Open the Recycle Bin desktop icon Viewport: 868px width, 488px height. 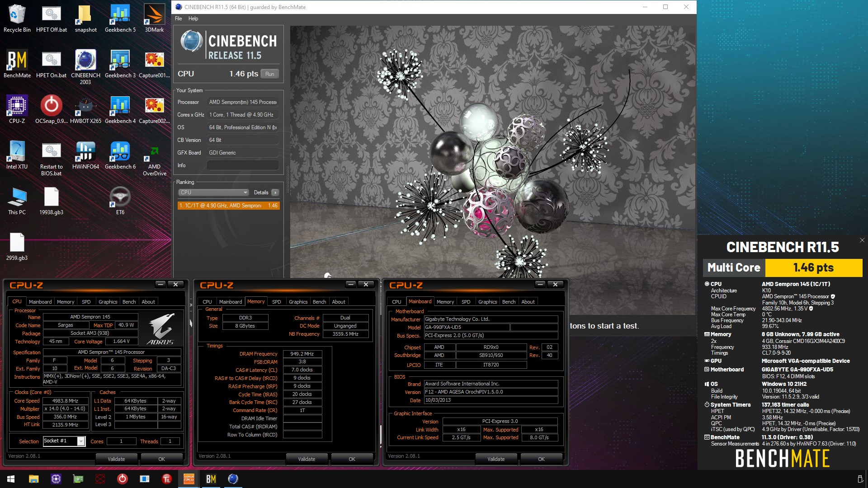pyautogui.click(x=17, y=18)
